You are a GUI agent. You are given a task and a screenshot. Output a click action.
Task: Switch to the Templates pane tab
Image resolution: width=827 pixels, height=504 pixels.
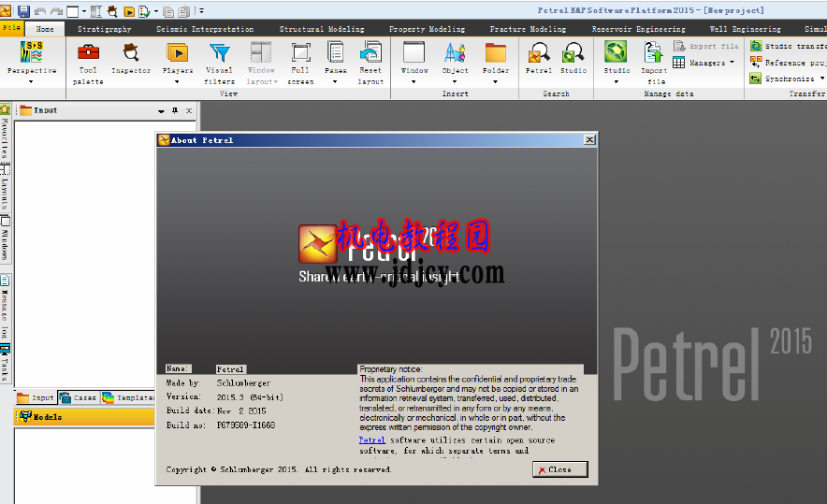[128, 398]
